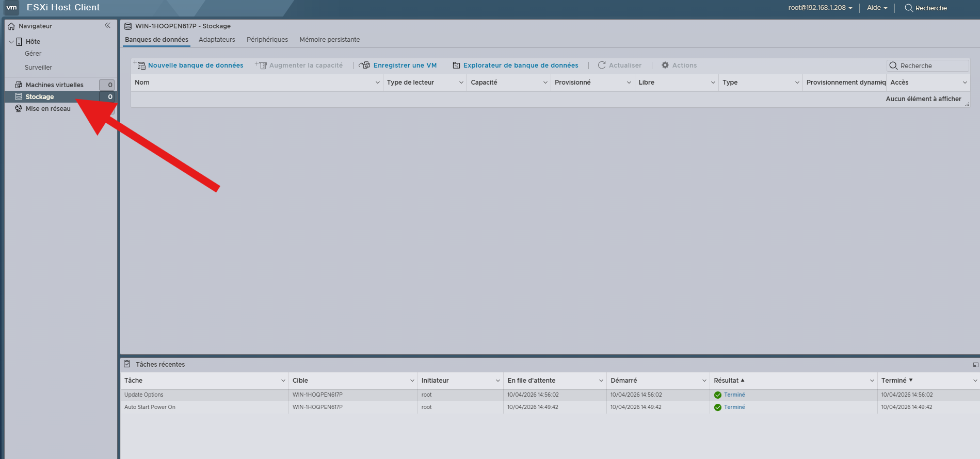Collapse the Navigateur panel with double chevron
The width and height of the screenshot is (980, 459).
[107, 26]
